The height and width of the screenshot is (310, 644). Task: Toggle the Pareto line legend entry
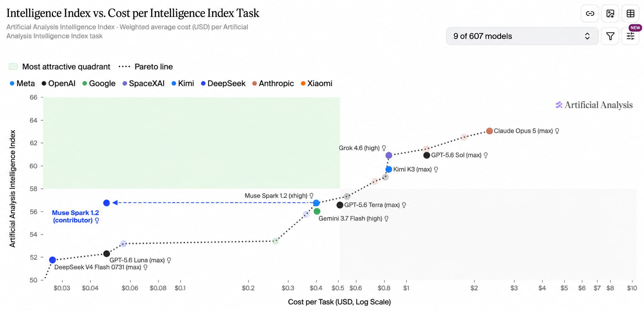pyautogui.click(x=145, y=67)
